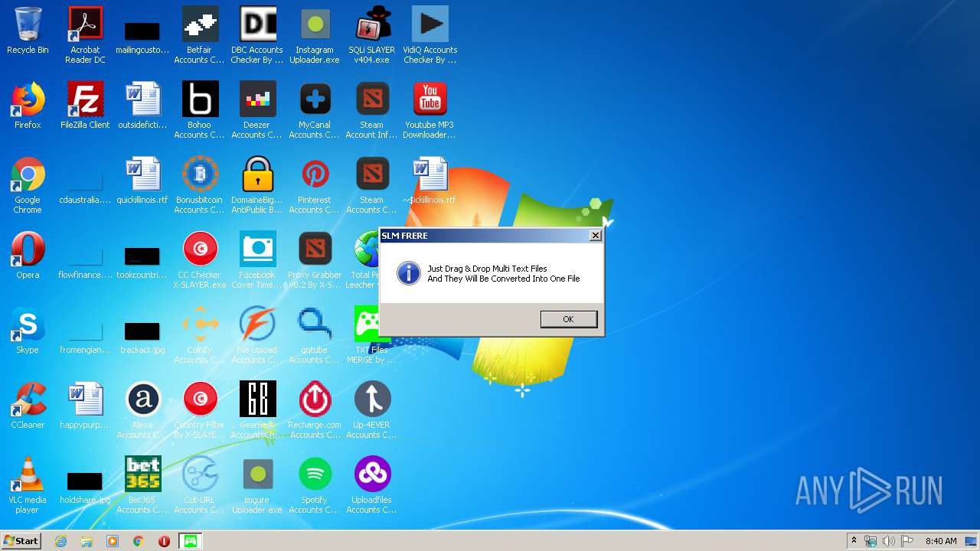Select CC Checker X-SLAYER.exe icon
The image size is (980, 551).
click(199, 261)
